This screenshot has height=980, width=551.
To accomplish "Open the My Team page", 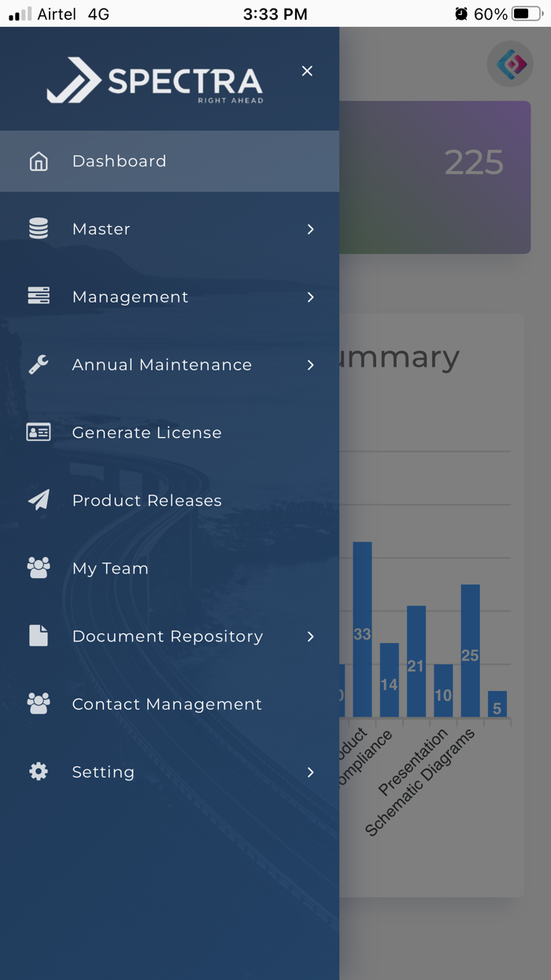I will point(169,568).
